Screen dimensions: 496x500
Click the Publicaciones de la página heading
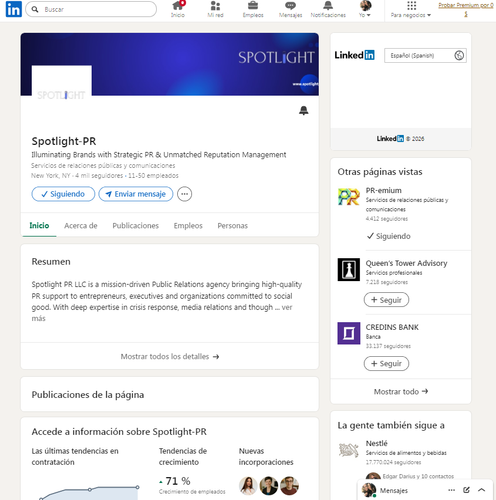[88, 395]
